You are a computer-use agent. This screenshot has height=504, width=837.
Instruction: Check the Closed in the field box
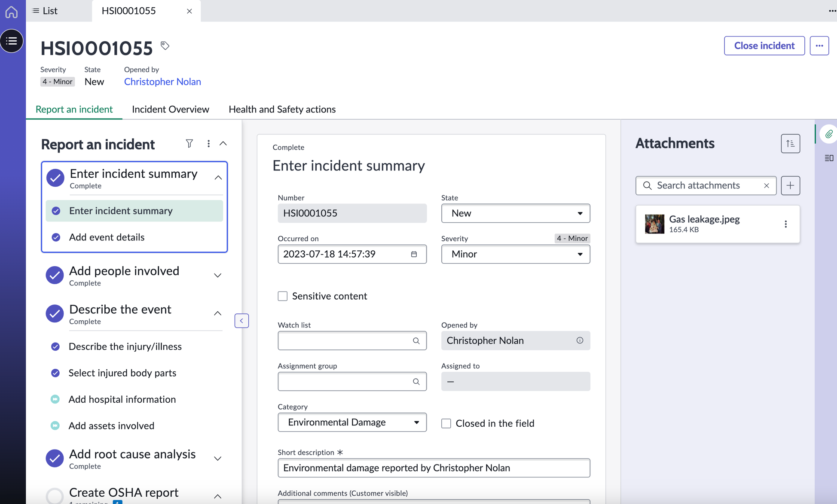[x=446, y=423]
